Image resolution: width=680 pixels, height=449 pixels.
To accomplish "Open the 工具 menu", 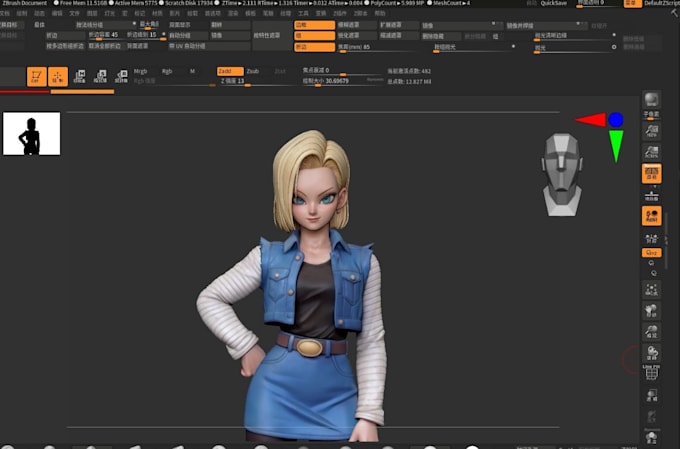I will pyautogui.click(x=303, y=13).
